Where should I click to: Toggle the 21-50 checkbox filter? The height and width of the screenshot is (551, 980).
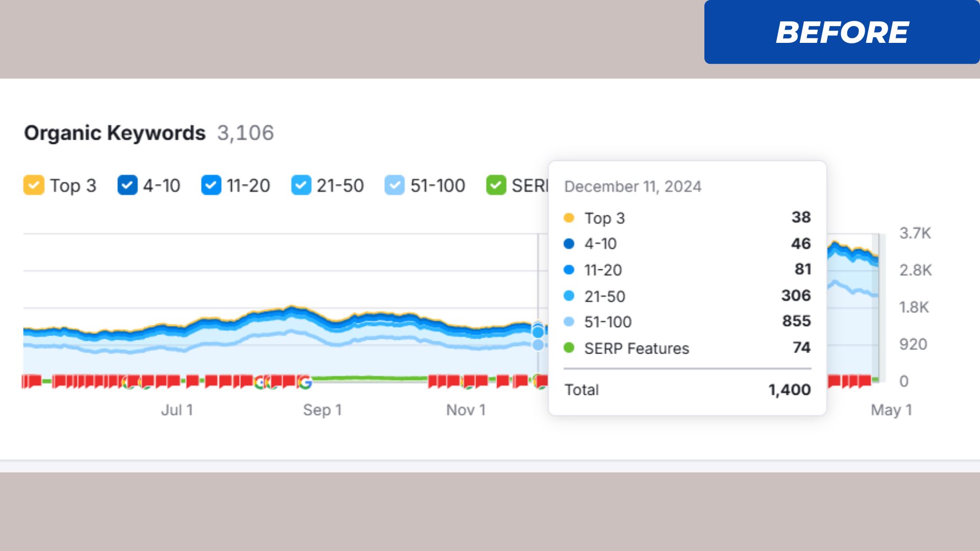click(301, 185)
